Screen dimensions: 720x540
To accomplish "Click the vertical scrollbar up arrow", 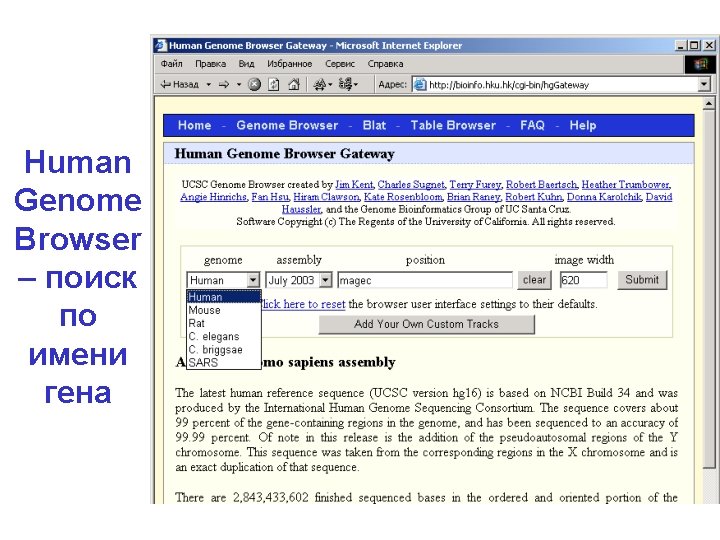I will coord(709,104).
